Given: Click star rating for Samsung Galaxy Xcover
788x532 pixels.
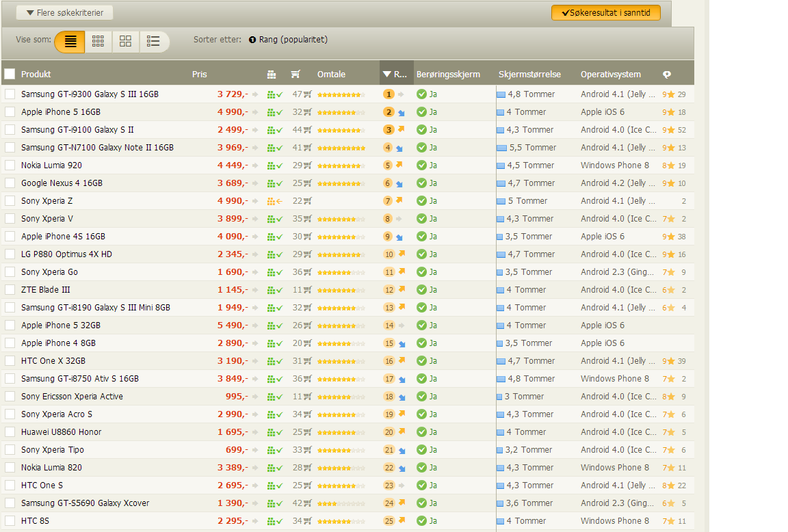Looking at the screenshot, I should pos(341,503).
